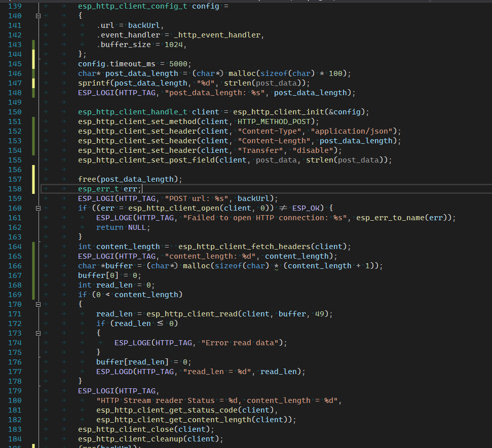Image resolution: width=492 pixels, height=448 pixels.
Task: Click the "Content-Length" string on line 153
Action: (x=274, y=141)
